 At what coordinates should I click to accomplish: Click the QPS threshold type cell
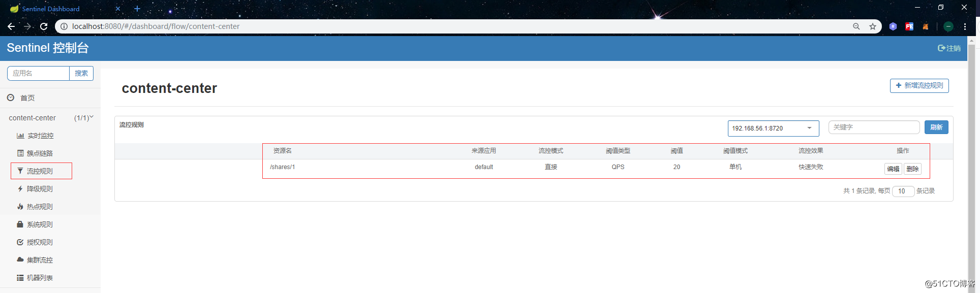(x=618, y=167)
